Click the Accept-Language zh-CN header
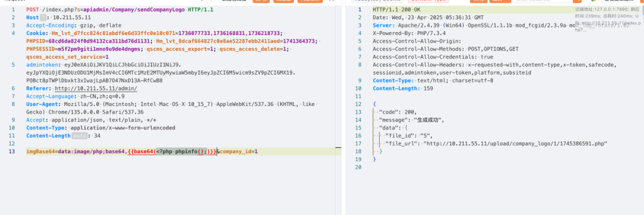This screenshot has height=215, width=644. click(x=76, y=96)
